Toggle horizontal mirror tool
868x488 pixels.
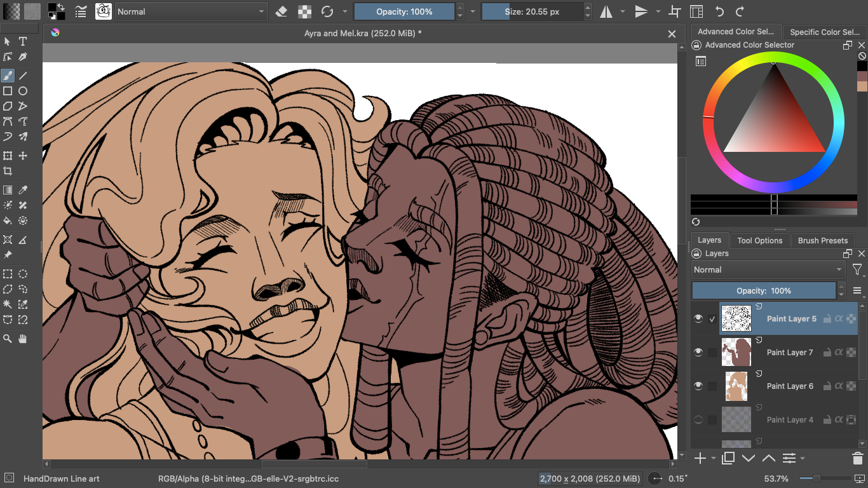606,11
